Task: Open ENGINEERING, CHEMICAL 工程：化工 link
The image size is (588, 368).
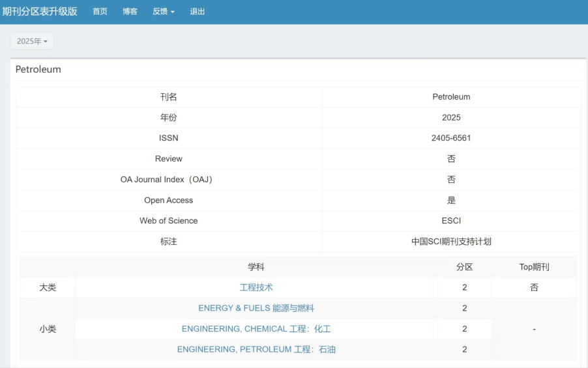Action: click(x=256, y=329)
